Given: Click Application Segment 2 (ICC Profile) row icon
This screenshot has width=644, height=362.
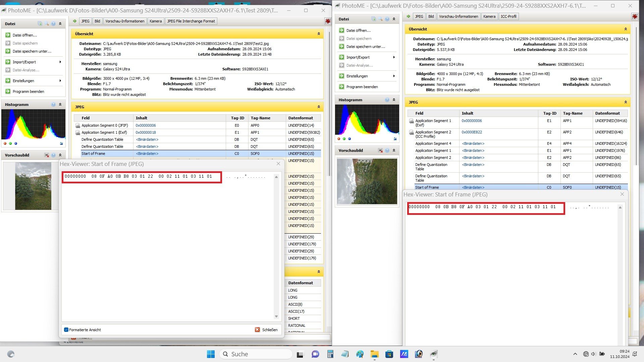Looking at the screenshot, I should click(412, 133).
